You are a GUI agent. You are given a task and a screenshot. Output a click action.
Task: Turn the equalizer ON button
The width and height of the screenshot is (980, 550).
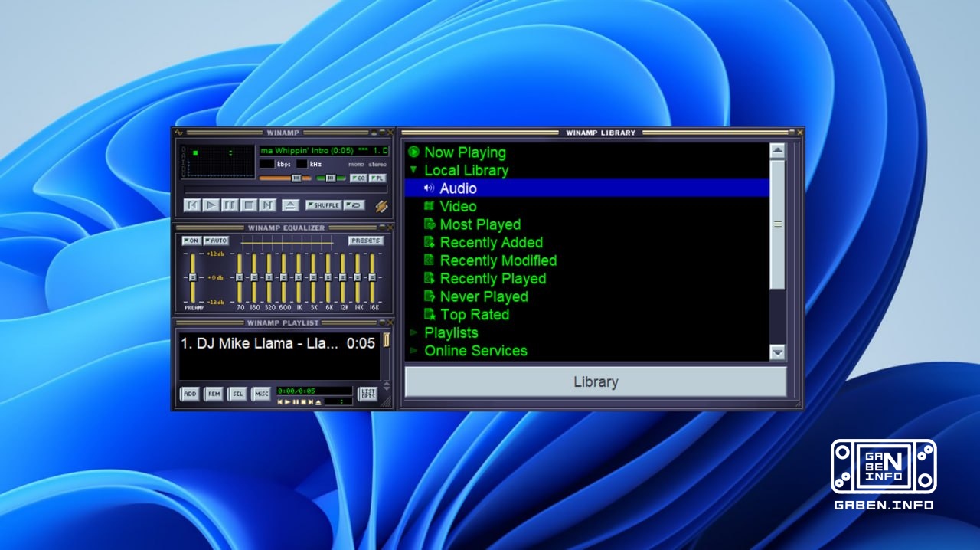[191, 241]
